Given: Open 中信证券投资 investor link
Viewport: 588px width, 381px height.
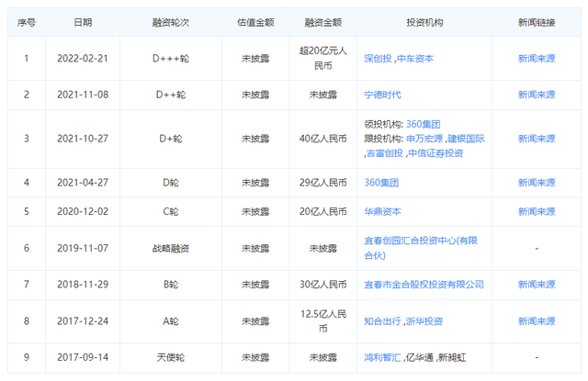Looking at the screenshot, I should point(436,153).
